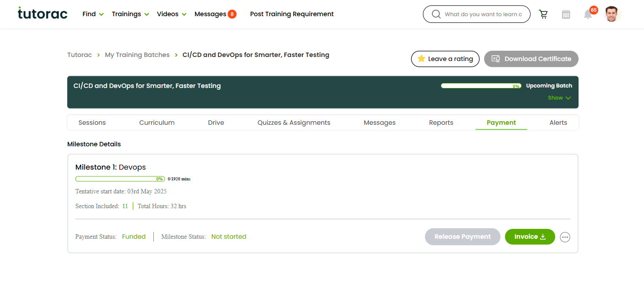Click the download arrow on Invoice button
Viewport: 644px width, 289px height.
click(x=543, y=237)
